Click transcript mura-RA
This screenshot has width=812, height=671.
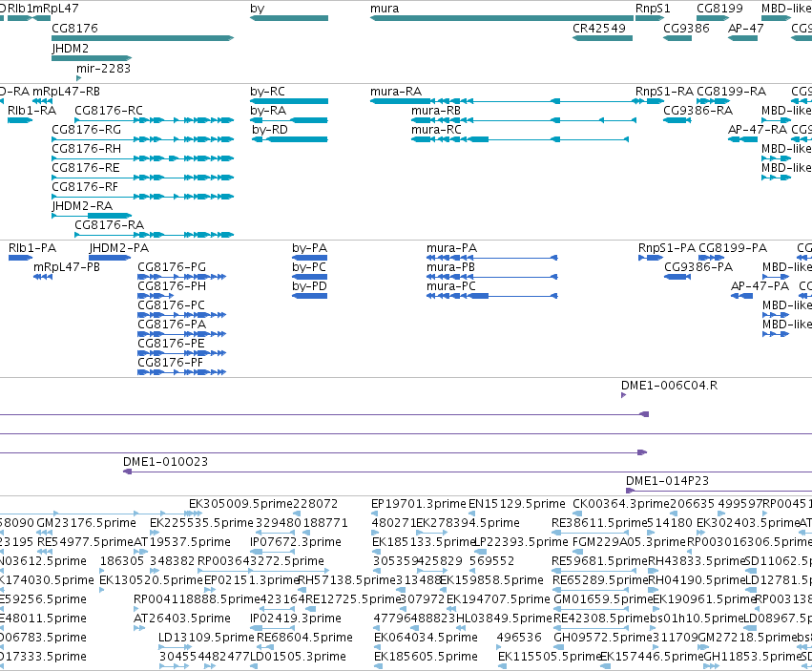(396, 92)
